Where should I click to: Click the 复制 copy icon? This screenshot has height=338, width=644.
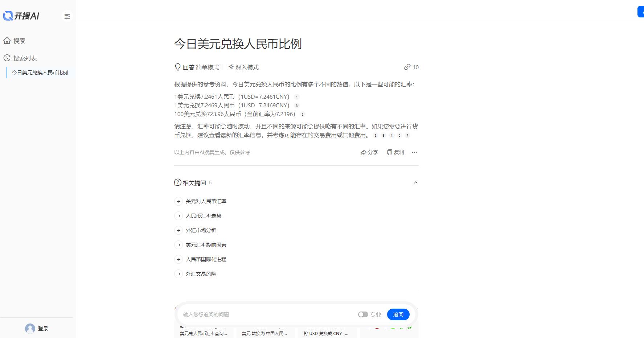click(x=389, y=152)
